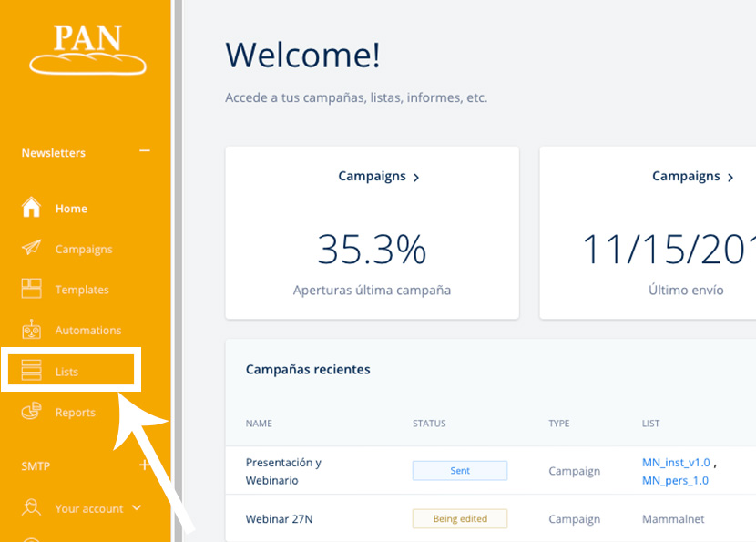
Task: Click the Lists stacked rows icon
Action: click(x=31, y=371)
